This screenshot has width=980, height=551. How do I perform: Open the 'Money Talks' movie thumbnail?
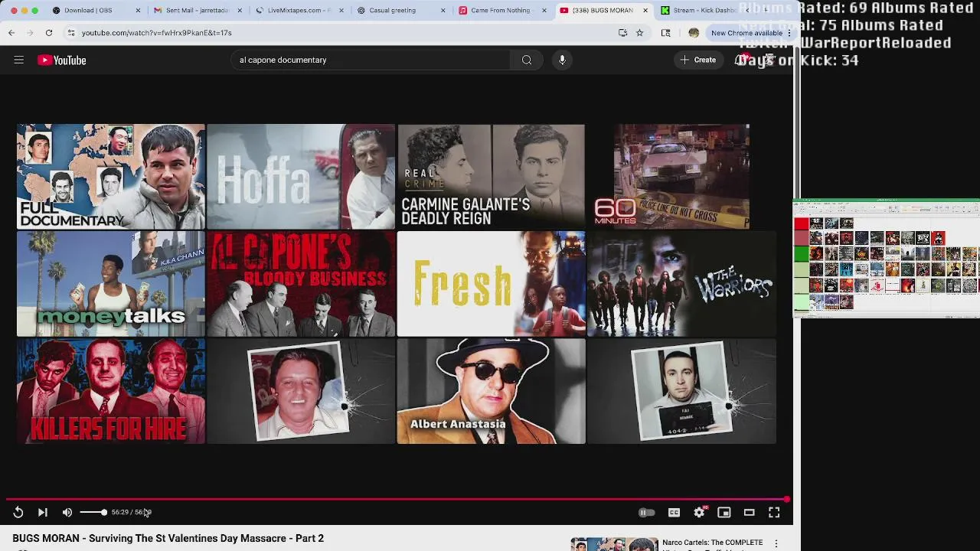tap(111, 284)
